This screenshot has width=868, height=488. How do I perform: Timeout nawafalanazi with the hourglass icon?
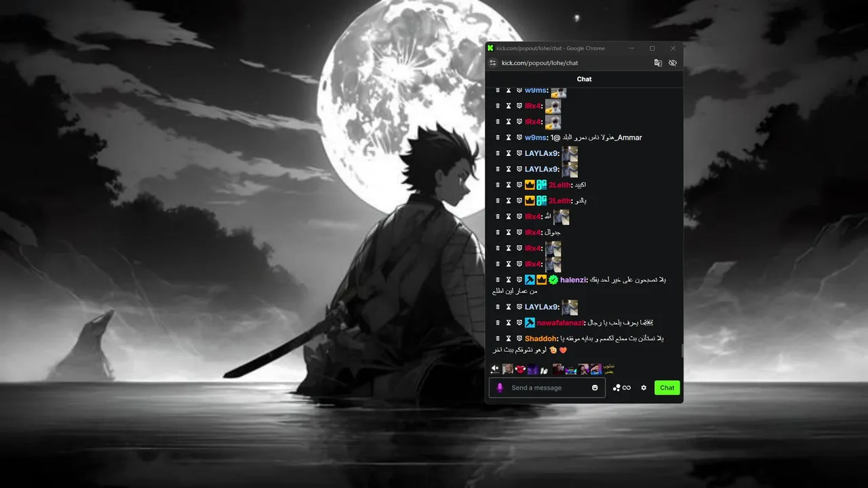509,323
